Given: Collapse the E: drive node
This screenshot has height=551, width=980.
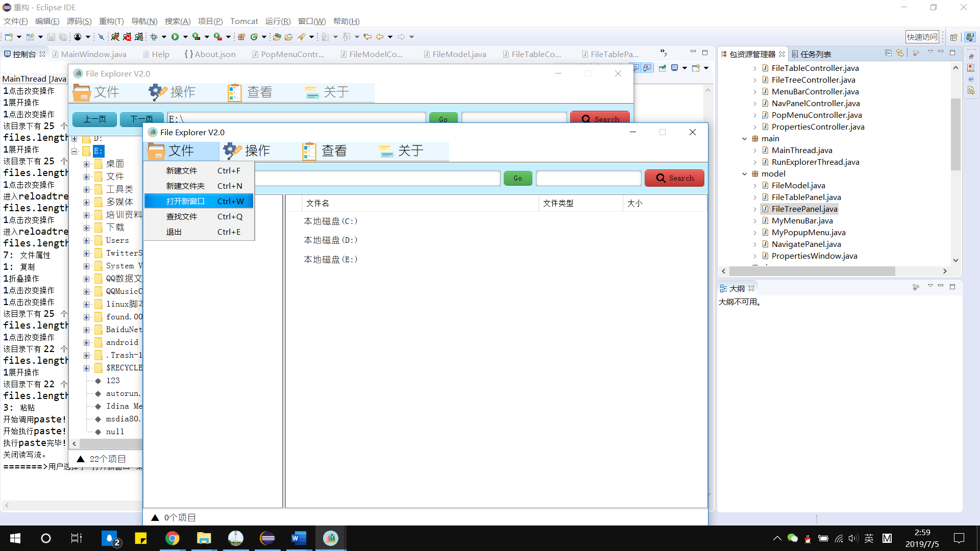Looking at the screenshot, I should point(74,151).
